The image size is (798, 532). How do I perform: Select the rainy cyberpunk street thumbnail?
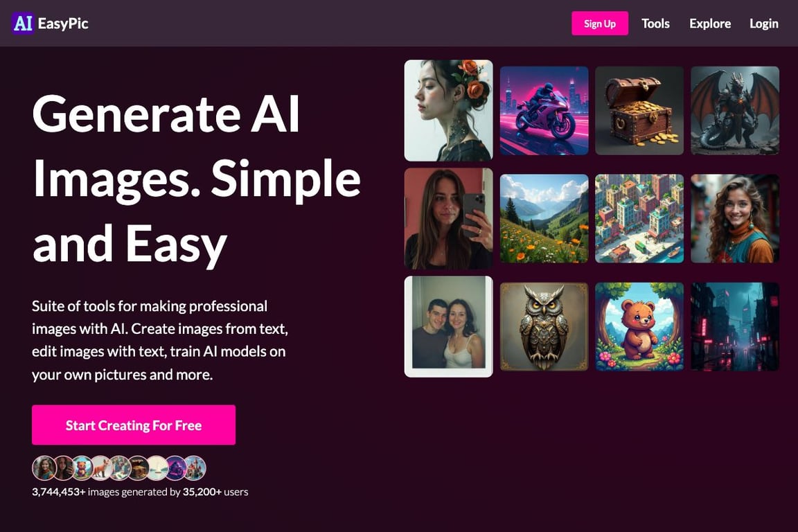(735, 326)
